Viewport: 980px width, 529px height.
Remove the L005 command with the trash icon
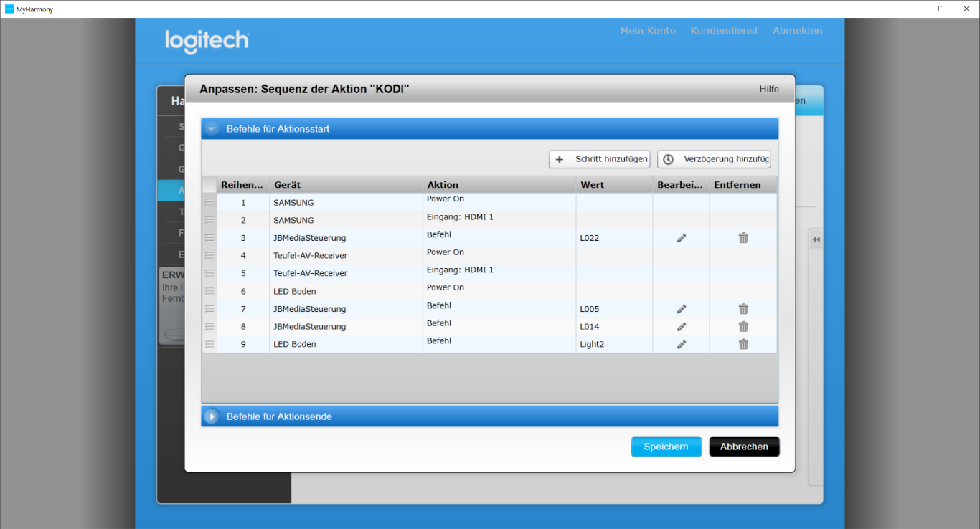[743, 309]
